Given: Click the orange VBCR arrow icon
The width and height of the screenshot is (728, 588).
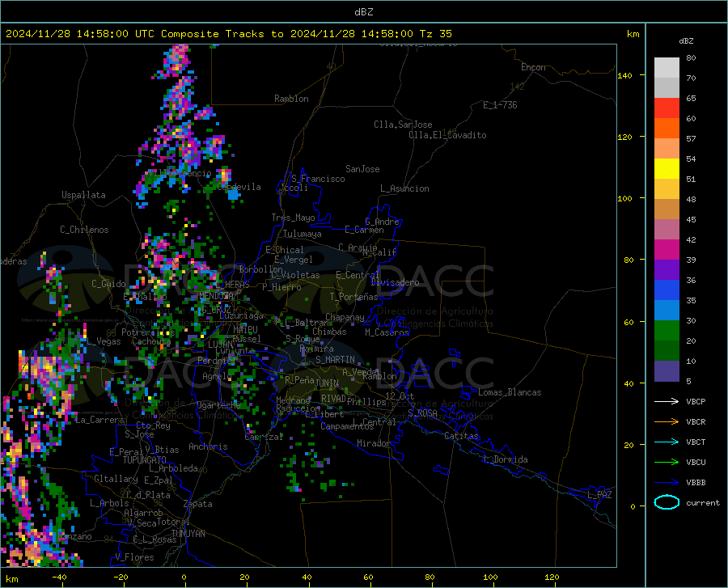Looking at the screenshot, I should (667, 422).
